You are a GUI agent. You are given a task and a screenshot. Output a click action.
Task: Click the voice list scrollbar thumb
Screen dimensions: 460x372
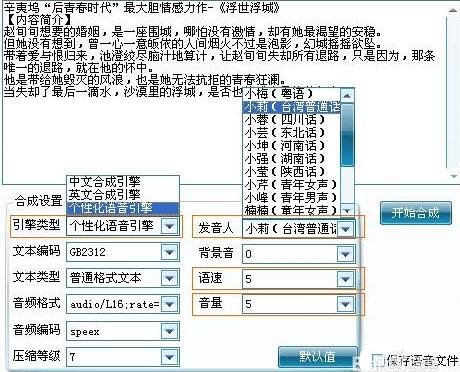(347, 135)
